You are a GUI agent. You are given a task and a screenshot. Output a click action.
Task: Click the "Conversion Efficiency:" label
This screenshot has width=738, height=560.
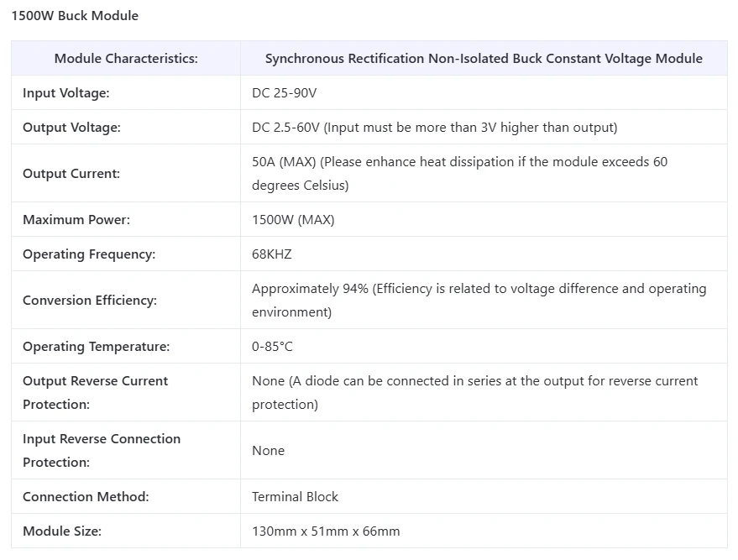click(x=90, y=301)
